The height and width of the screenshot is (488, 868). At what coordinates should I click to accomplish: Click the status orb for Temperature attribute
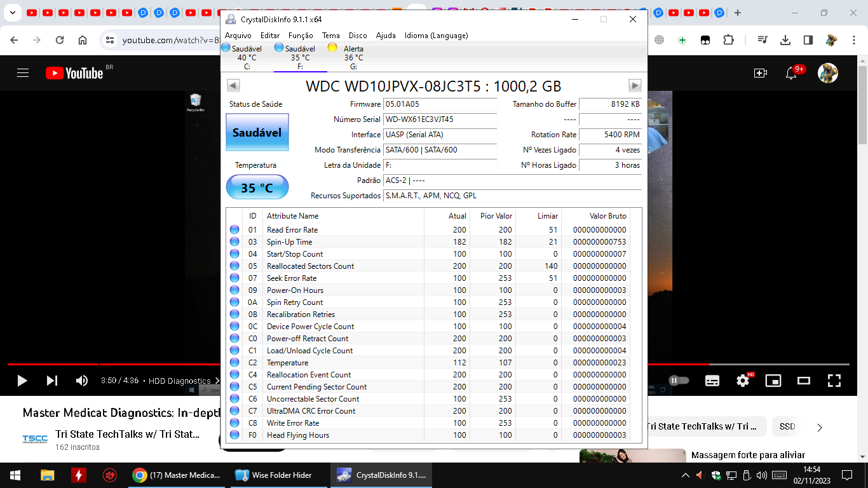point(234,362)
